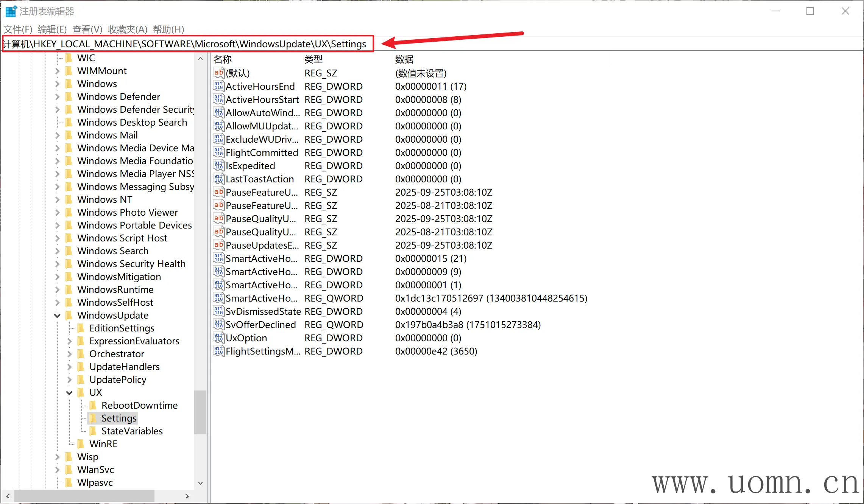Click the tree pane scroll down arrow
Image resolution: width=864 pixels, height=504 pixels.
point(201,483)
